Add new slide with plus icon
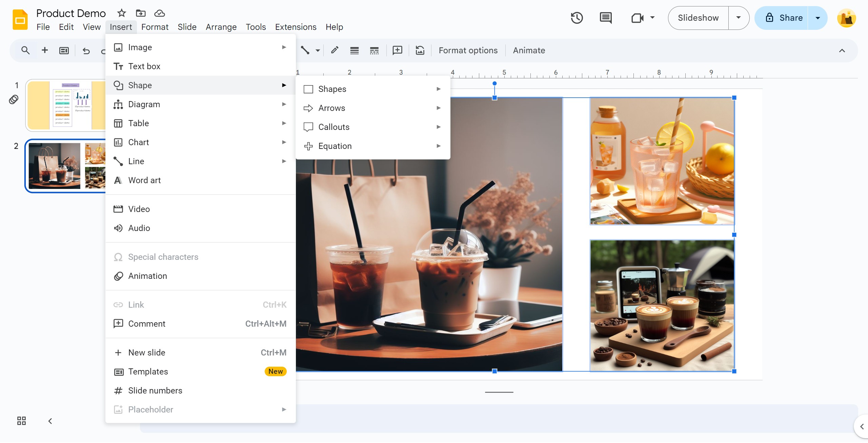The image size is (868, 443). (44, 51)
